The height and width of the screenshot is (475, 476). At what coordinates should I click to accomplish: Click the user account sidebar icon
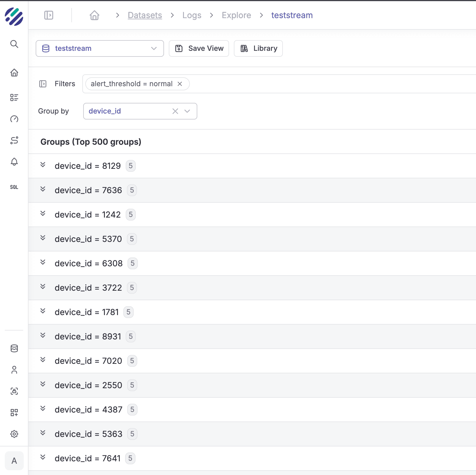14,370
